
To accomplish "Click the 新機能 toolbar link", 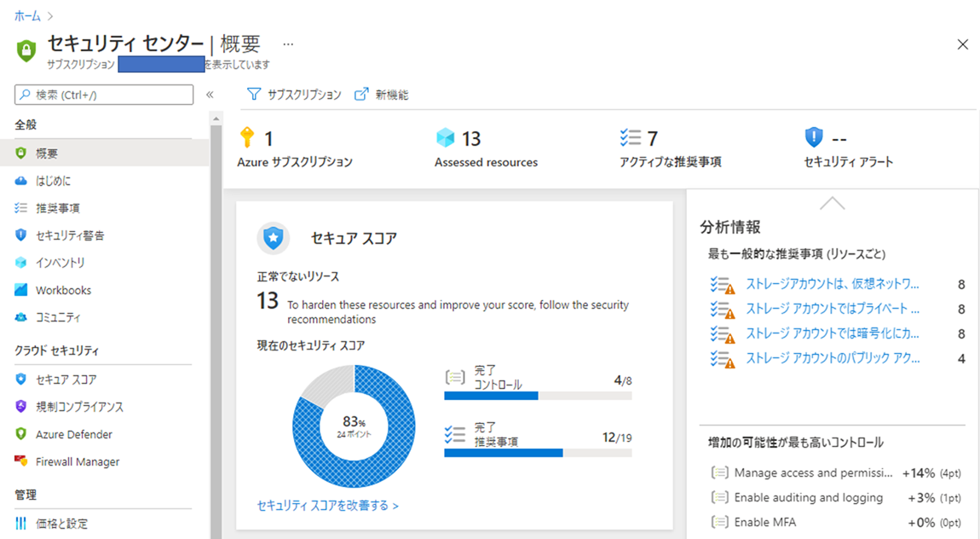I will (x=381, y=95).
